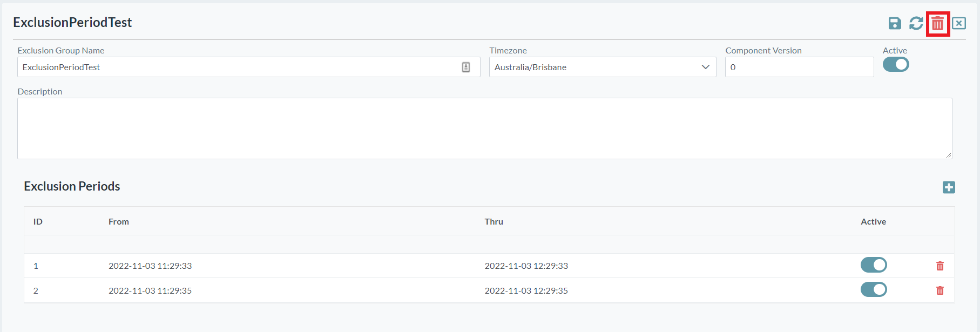Close the ExclusionPeriodTest panel
980x332 pixels.
pos(959,23)
